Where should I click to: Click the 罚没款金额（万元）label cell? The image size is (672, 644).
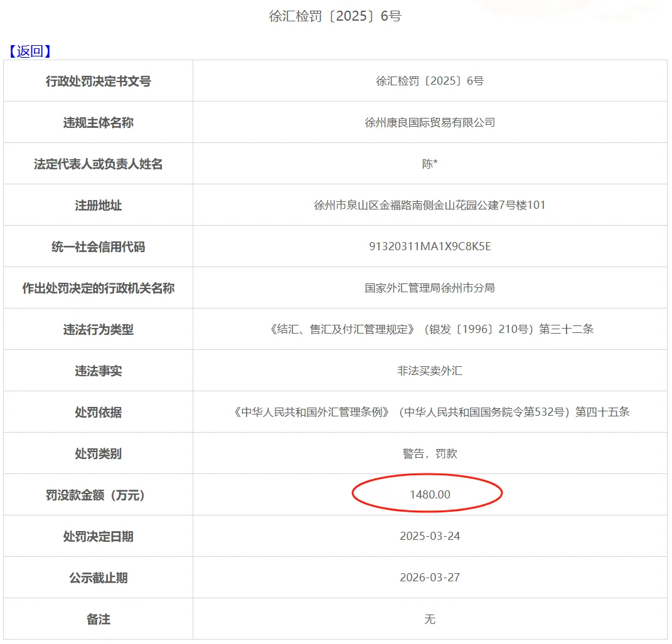[97, 494]
